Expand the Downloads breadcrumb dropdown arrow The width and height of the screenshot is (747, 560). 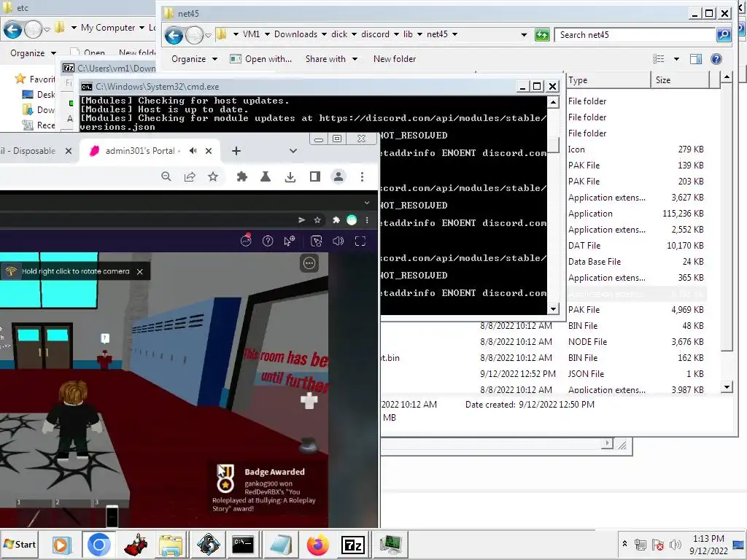[x=324, y=34]
